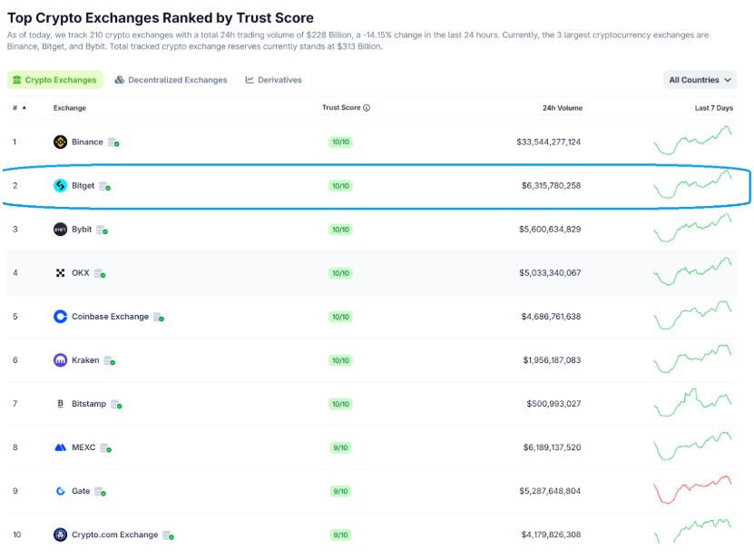Click Coinbase volume $4,686,761,638

(551, 317)
